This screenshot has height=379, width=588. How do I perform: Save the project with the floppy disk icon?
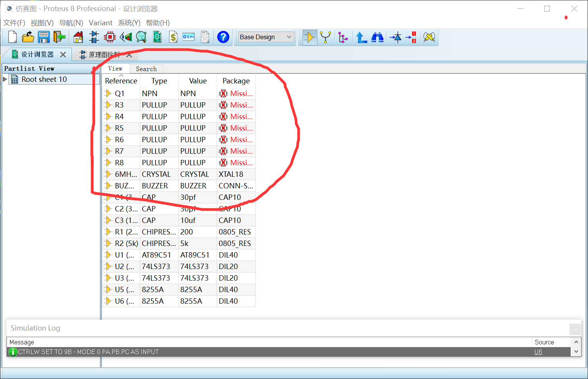[x=44, y=37]
